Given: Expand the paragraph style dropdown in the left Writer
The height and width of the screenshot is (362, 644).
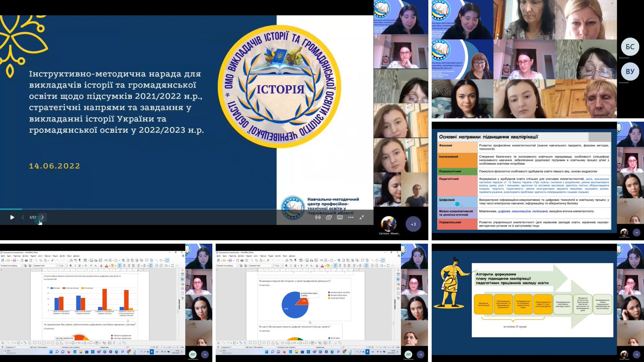Looking at the screenshot, I should (x=22, y=265).
